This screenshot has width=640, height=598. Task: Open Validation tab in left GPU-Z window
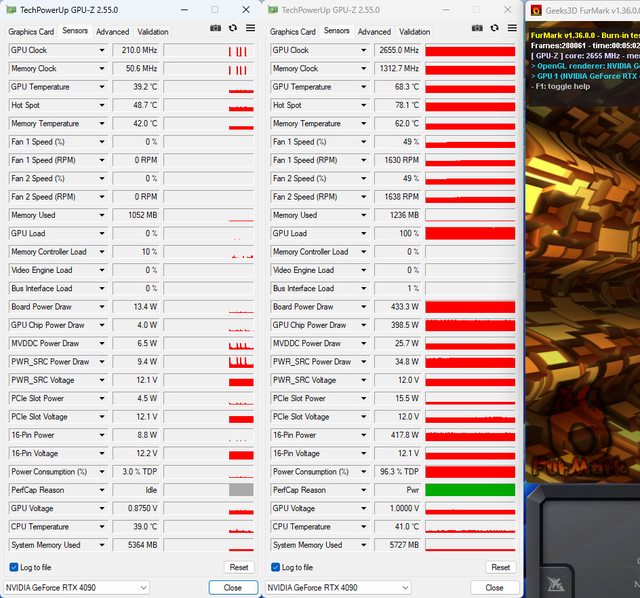pos(153,32)
